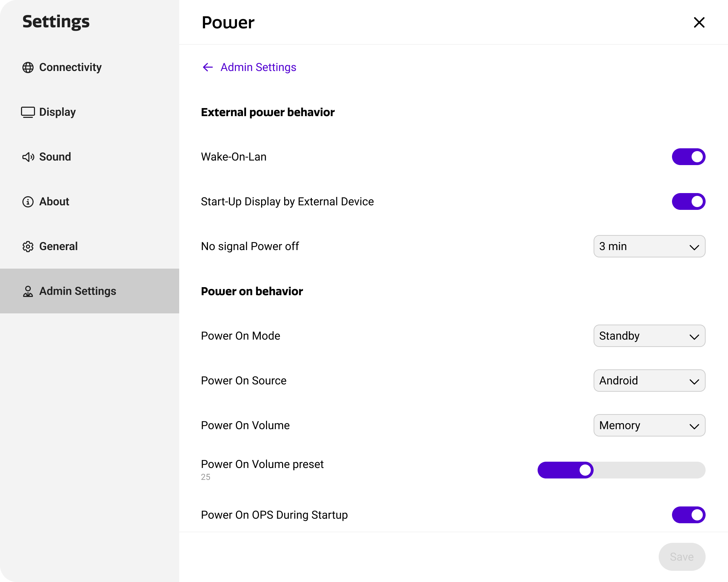Toggle Start-Up Display by External Device

coord(688,201)
